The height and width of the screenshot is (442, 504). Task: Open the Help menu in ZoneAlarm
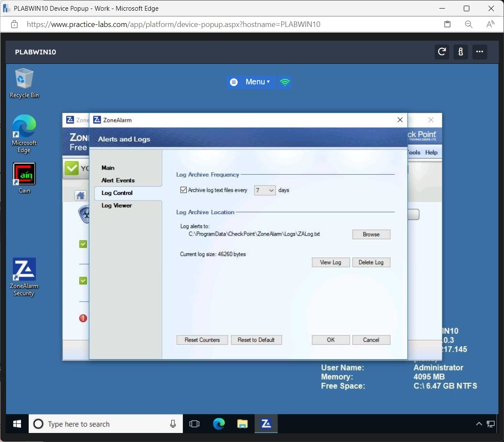431,152
